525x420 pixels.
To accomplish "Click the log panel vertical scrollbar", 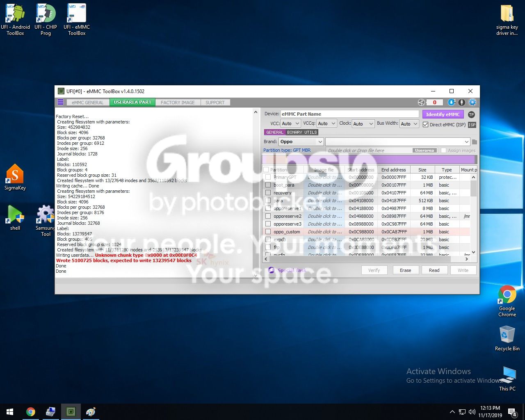I will click(x=256, y=193).
